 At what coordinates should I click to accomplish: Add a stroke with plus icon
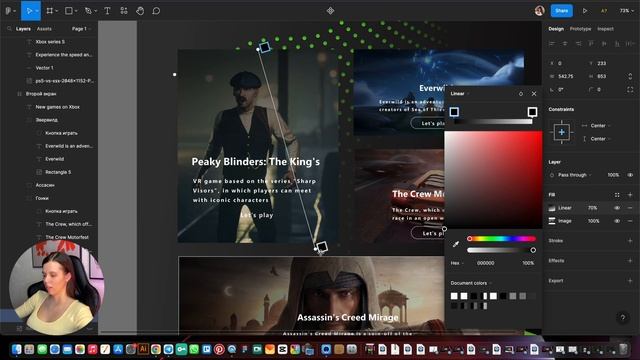coord(630,241)
